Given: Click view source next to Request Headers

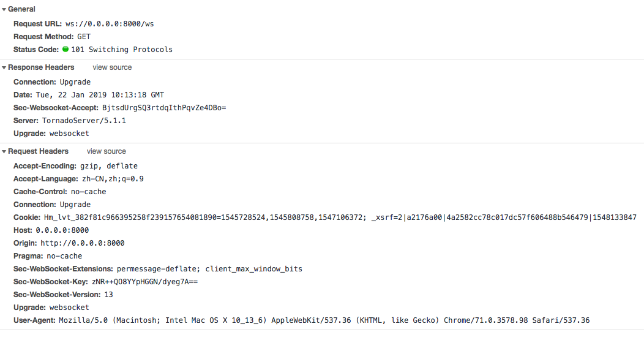Looking at the screenshot, I should coord(107,151).
